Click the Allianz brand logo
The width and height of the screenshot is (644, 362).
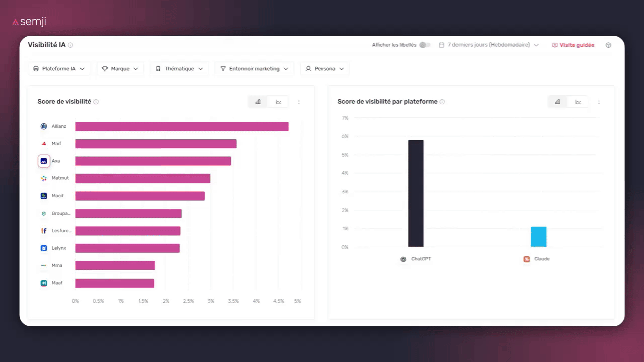(x=44, y=126)
